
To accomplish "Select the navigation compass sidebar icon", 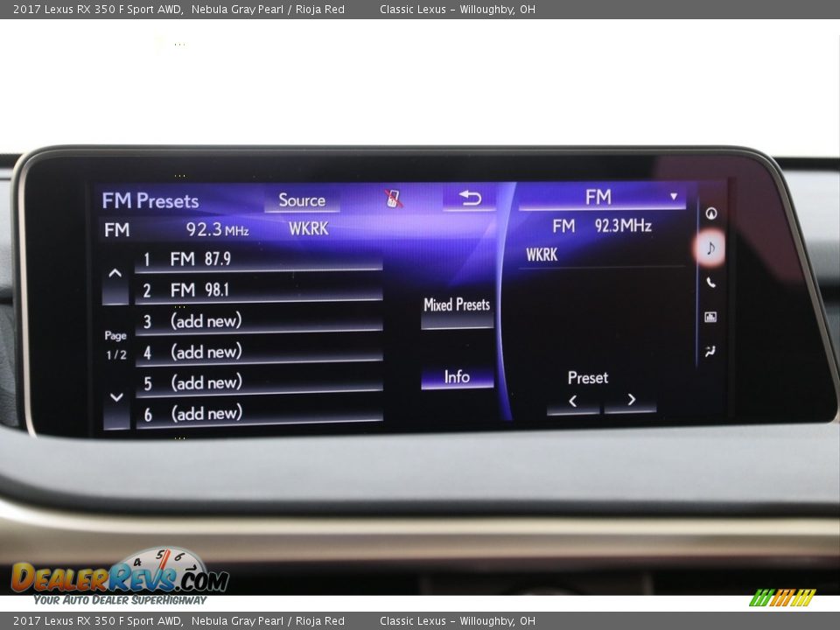I will click(x=710, y=213).
